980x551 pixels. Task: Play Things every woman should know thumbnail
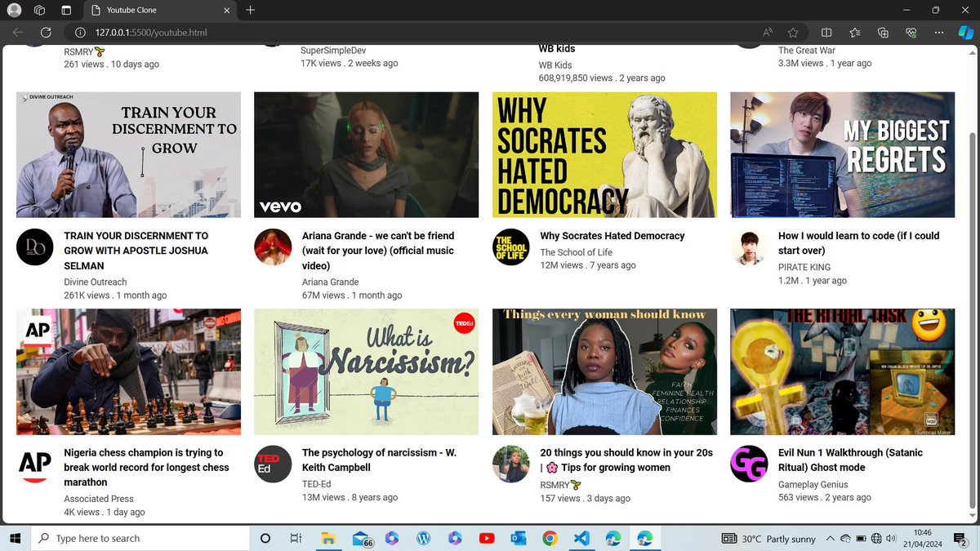(604, 371)
